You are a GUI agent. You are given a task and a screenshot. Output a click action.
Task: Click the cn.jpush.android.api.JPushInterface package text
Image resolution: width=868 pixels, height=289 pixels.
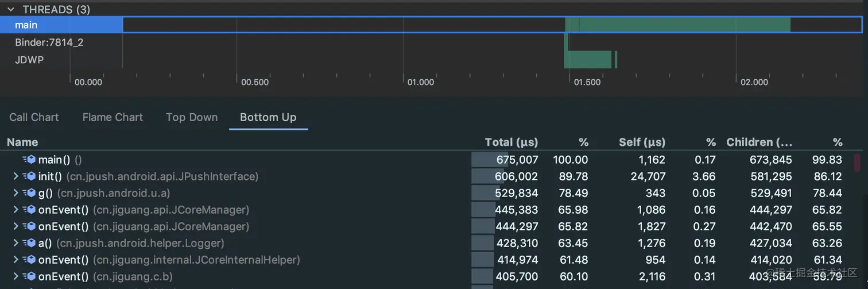162,176
